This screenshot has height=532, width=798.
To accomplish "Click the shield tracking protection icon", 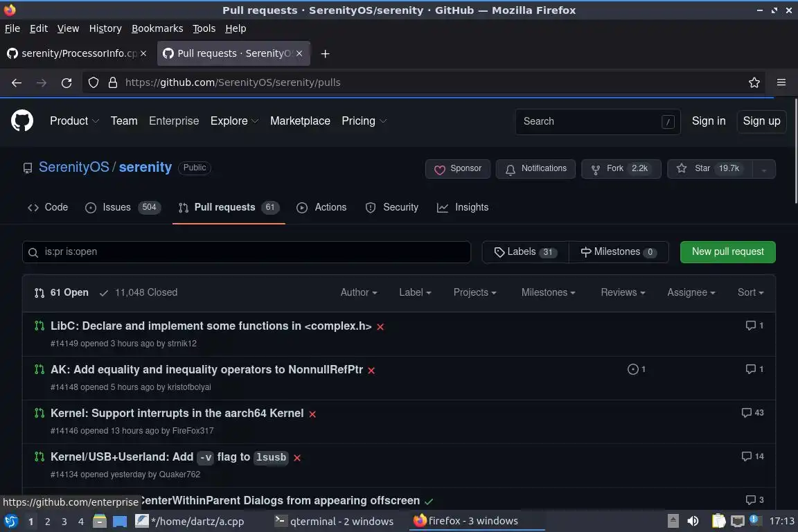I will pos(93,82).
